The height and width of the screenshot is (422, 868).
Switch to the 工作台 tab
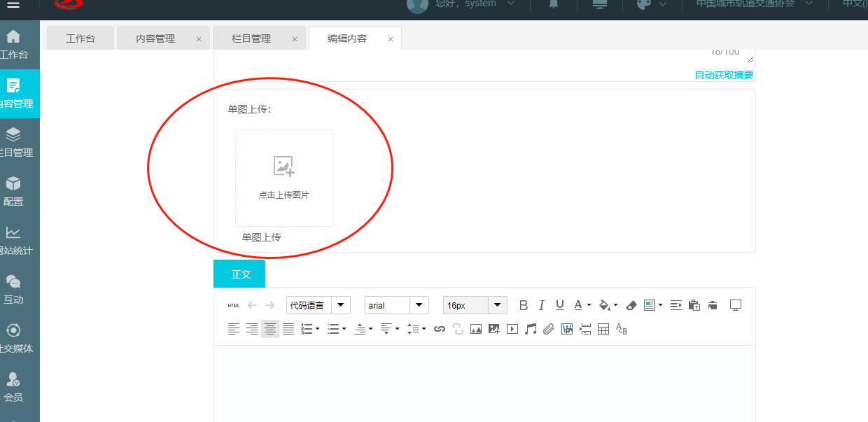point(80,38)
